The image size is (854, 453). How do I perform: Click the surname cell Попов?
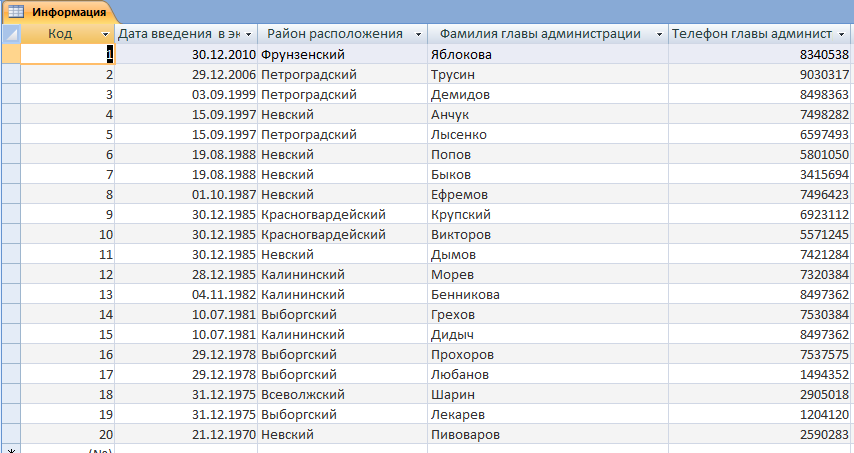(x=548, y=154)
